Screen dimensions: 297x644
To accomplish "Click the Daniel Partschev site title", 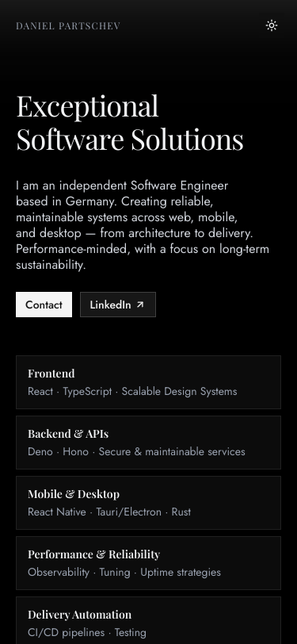I will (x=68, y=26).
